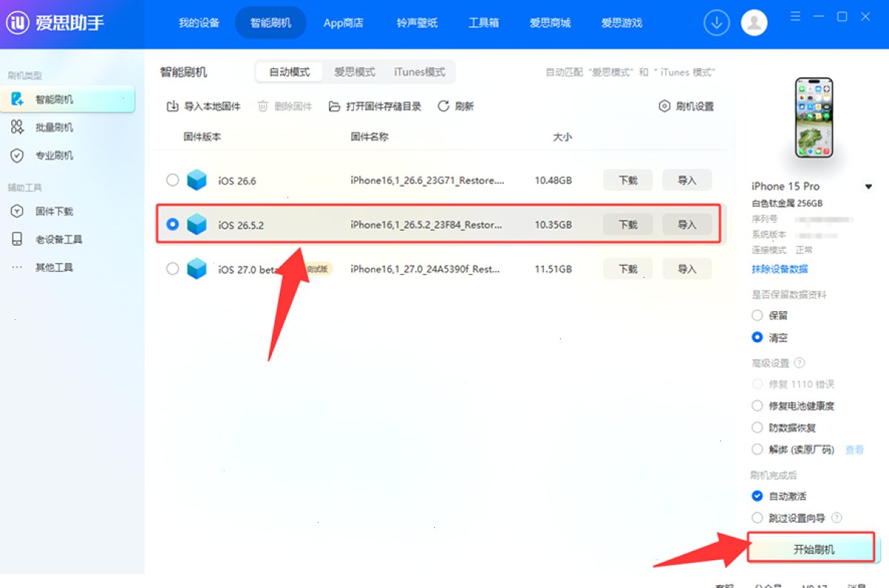This screenshot has width=889, height=588.
Task: Click the iPhone device thumbnail image
Action: tap(813, 117)
